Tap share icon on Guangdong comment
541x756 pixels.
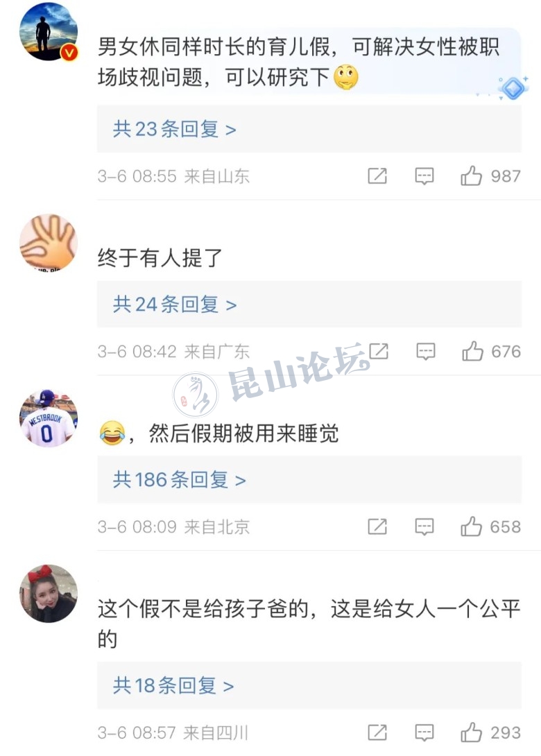[379, 351]
